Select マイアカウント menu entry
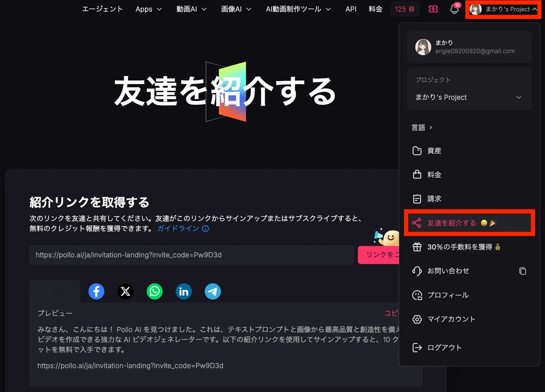Screen dimensions: 545x392 click(x=469, y=319)
